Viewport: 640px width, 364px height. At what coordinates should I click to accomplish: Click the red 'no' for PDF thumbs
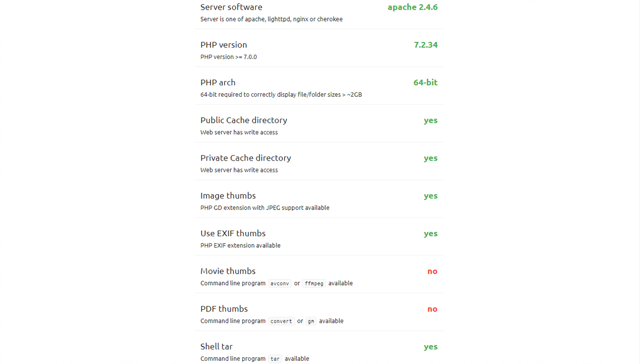point(432,309)
